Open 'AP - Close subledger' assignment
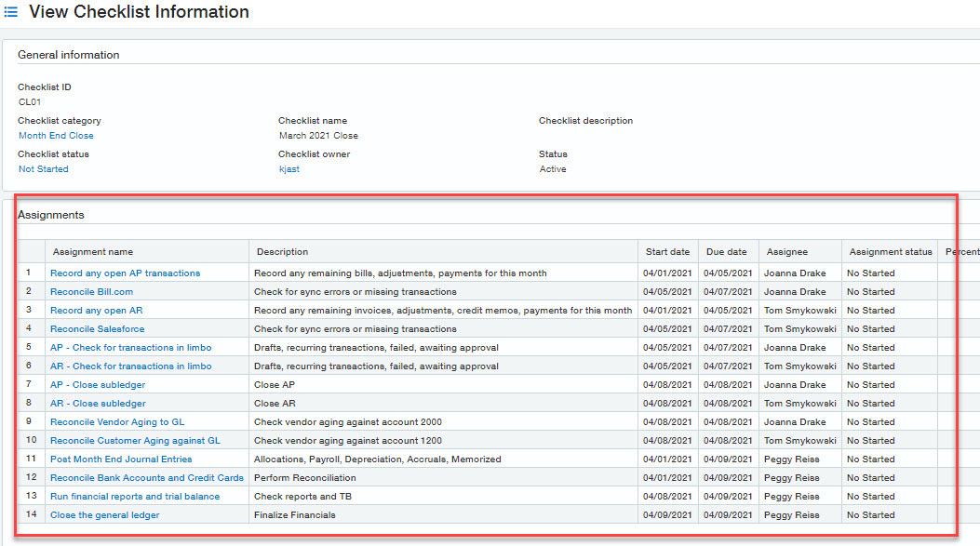This screenshot has height=546, width=980. click(98, 385)
